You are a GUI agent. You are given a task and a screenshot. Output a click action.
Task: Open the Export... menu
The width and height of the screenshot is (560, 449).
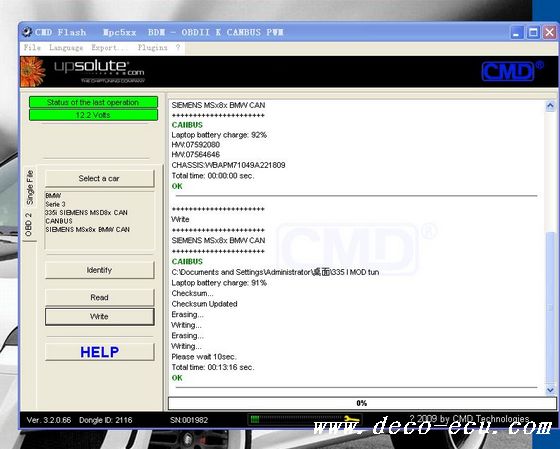click(x=109, y=48)
